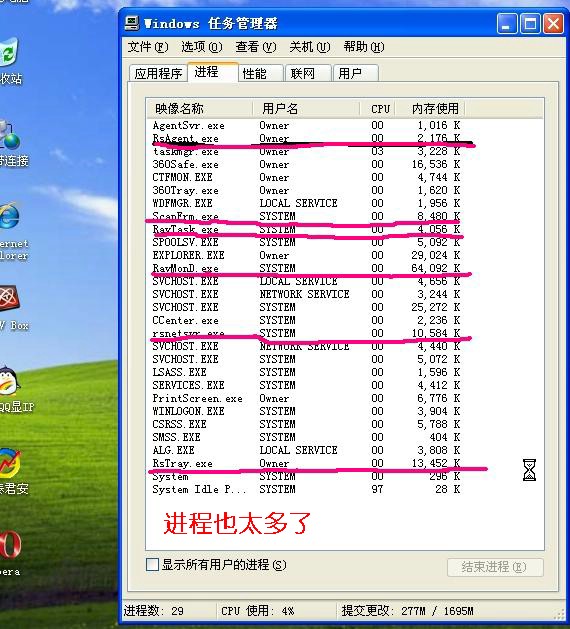
Task: Maximize the Task Manager window
Action: click(530, 24)
